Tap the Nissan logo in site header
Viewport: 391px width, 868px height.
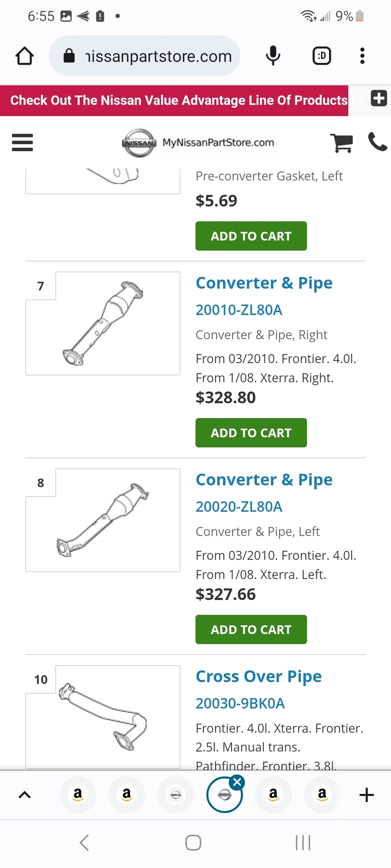(x=139, y=143)
